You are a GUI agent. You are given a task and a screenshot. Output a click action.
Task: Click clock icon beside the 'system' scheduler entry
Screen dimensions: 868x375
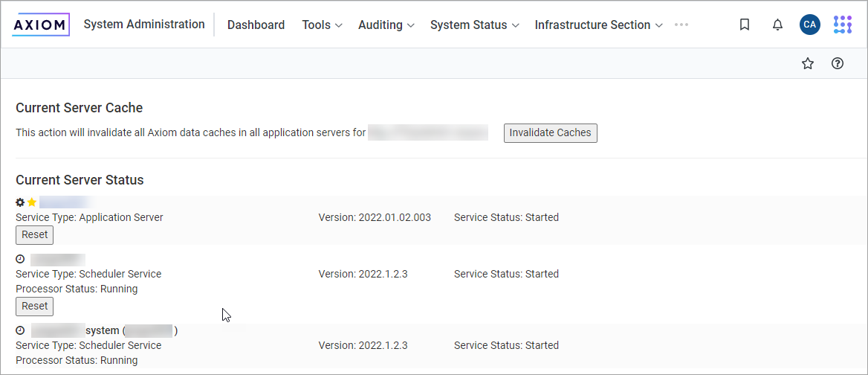20,330
